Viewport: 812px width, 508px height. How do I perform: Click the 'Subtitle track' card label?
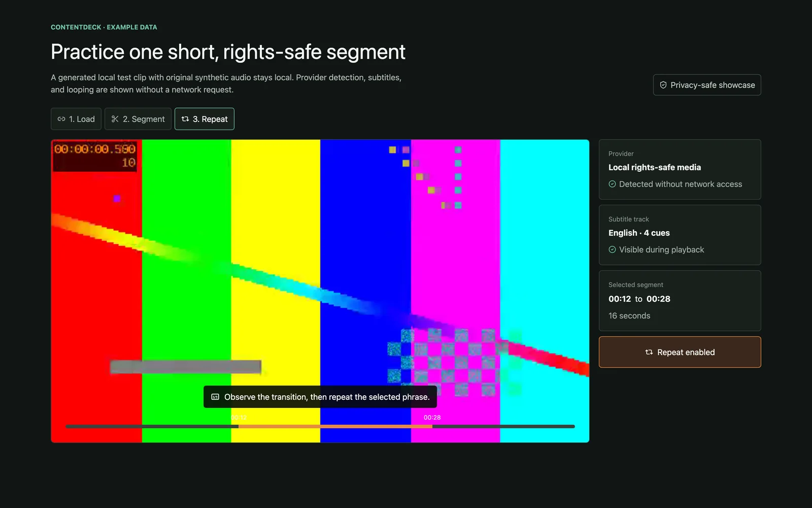(629, 219)
